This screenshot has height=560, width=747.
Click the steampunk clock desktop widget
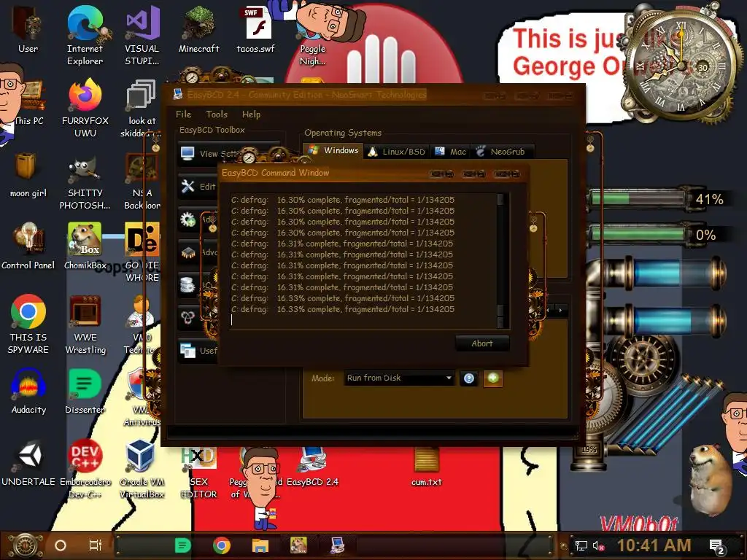681,65
